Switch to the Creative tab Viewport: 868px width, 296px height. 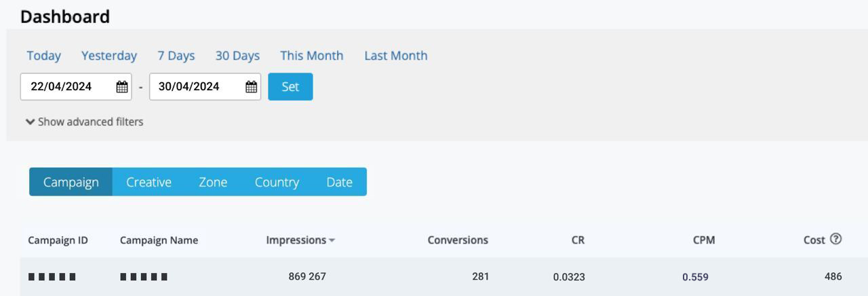pos(149,182)
